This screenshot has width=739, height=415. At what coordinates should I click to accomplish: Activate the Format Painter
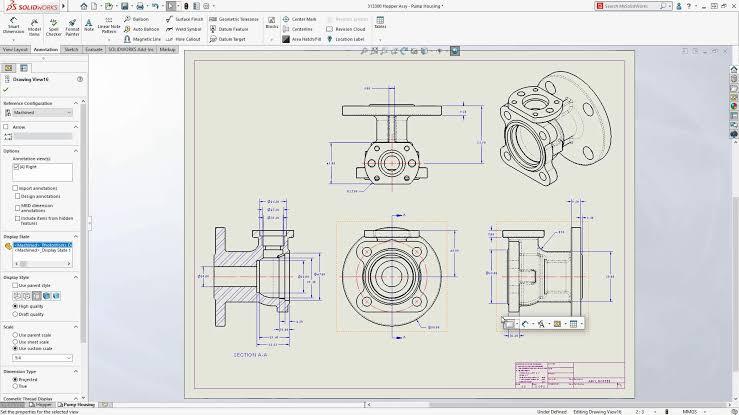pyautogui.click(x=72, y=27)
